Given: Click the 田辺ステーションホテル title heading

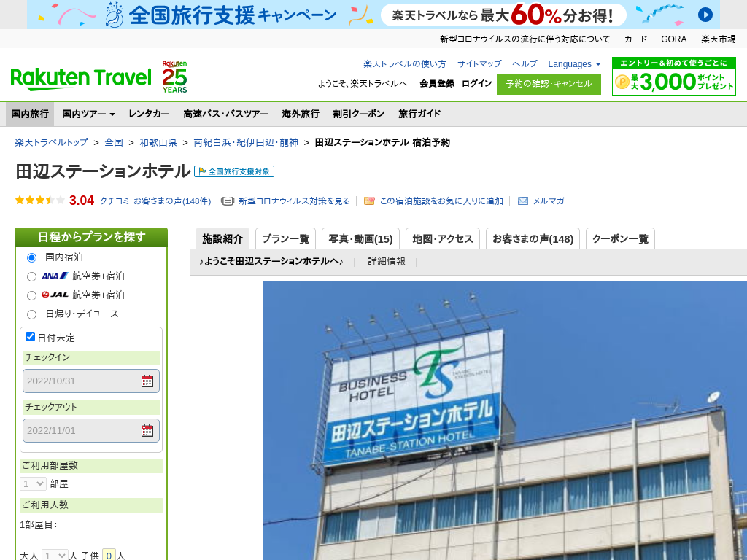Looking at the screenshot, I should [103, 171].
